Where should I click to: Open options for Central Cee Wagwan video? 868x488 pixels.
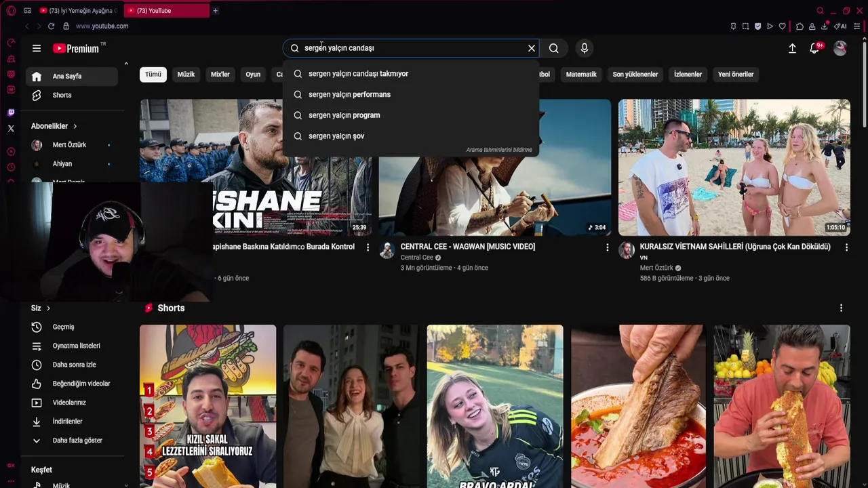[x=607, y=248]
